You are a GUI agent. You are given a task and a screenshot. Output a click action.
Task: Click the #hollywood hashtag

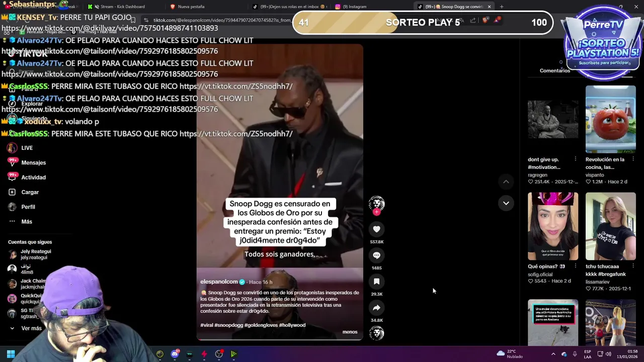coord(292,325)
